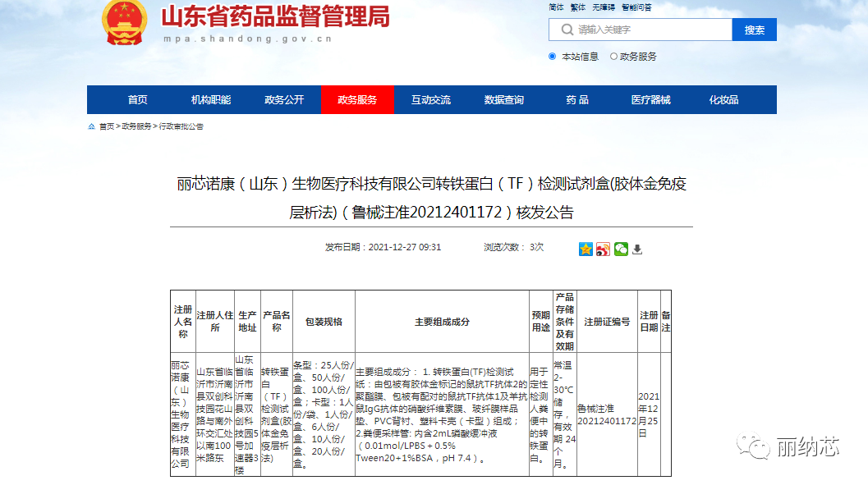Click the magnifier icon in search box

567,30
